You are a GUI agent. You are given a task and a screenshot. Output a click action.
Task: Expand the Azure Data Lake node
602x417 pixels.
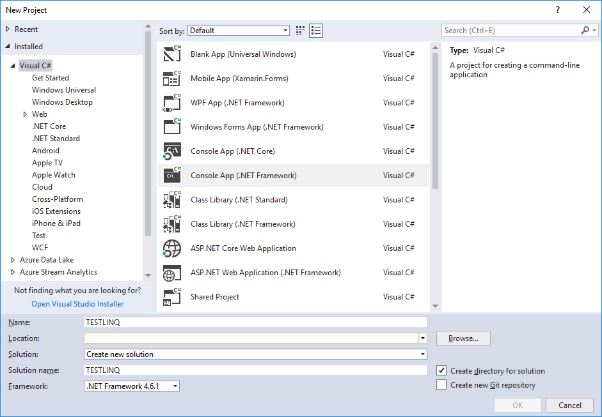(13, 260)
